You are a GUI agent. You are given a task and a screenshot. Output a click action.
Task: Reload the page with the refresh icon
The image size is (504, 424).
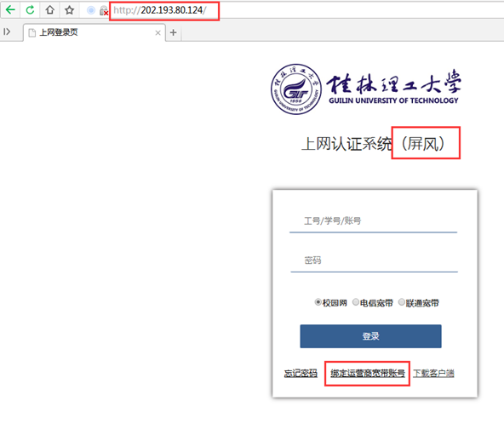pos(30,10)
